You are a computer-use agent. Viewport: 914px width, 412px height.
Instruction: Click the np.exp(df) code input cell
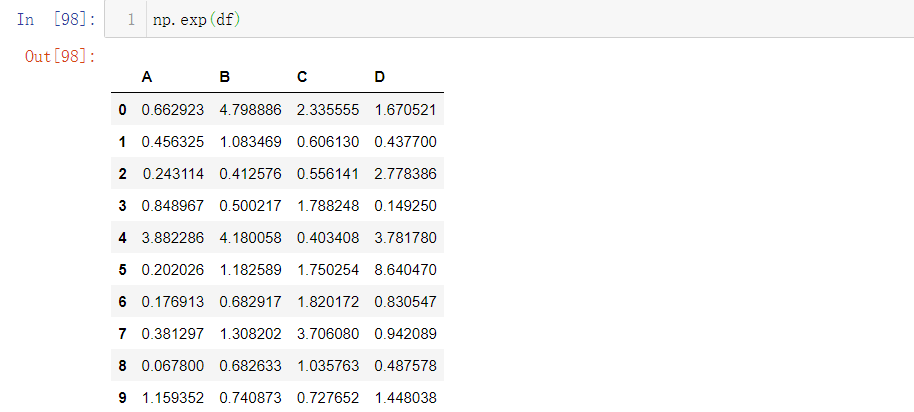[509, 19]
